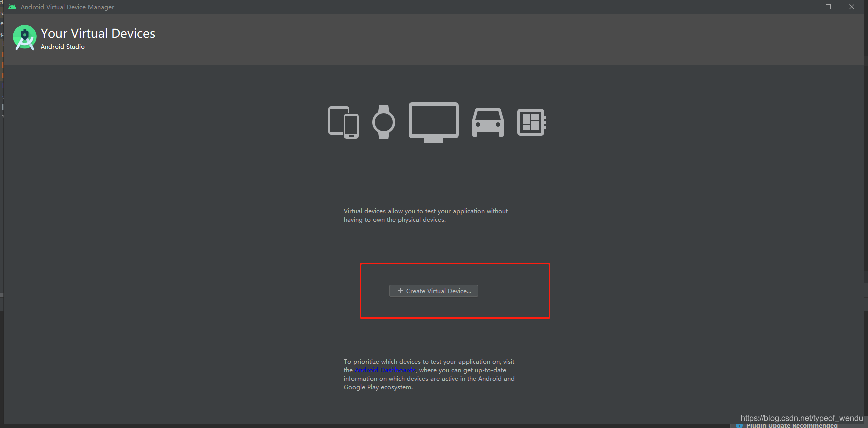The image size is (868, 428).
Task: Click the phone and tablet device icon
Action: coord(343,122)
